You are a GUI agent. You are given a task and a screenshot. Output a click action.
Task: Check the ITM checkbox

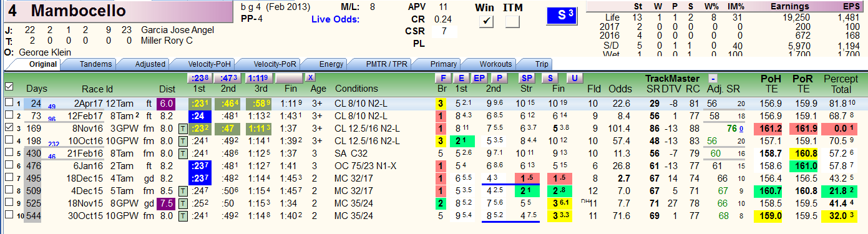[512, 22]
